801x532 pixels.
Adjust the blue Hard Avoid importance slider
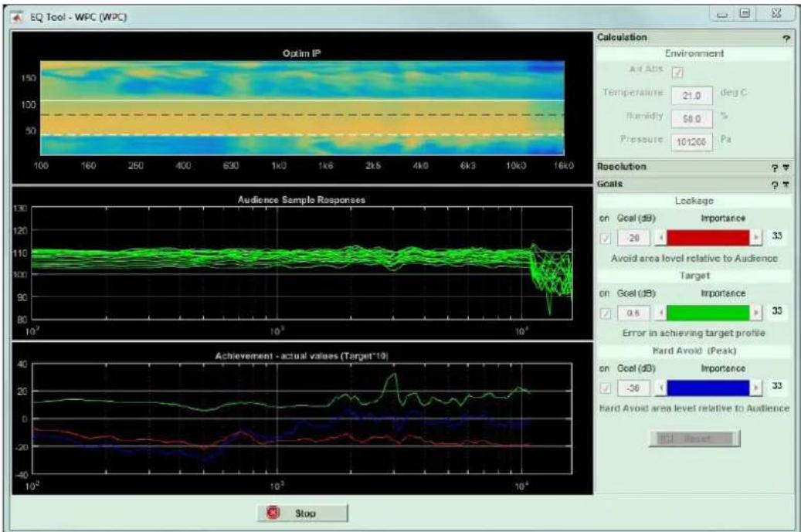708,388
